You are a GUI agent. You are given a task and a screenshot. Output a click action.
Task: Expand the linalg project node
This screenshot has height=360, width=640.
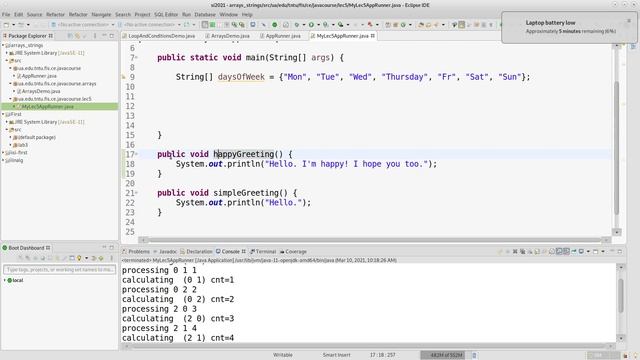3,160
